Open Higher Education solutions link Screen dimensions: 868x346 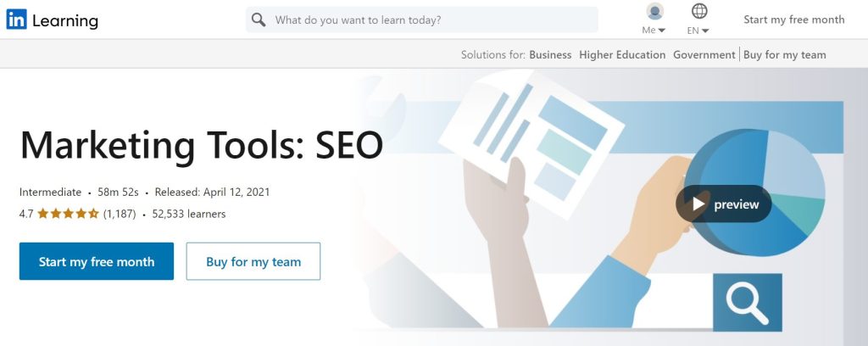pyautogui.click(x=622, y=55)
